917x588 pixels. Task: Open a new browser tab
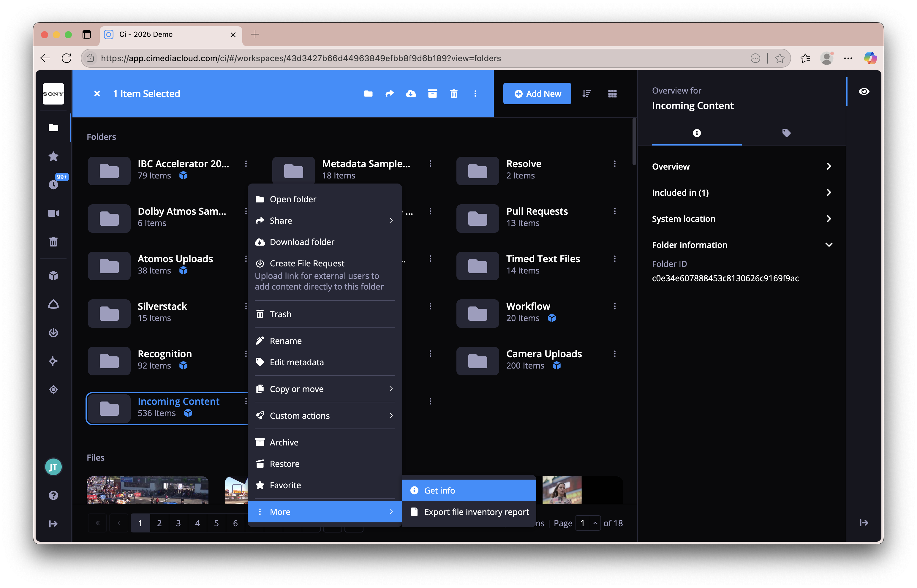click(x=255, y=34)
